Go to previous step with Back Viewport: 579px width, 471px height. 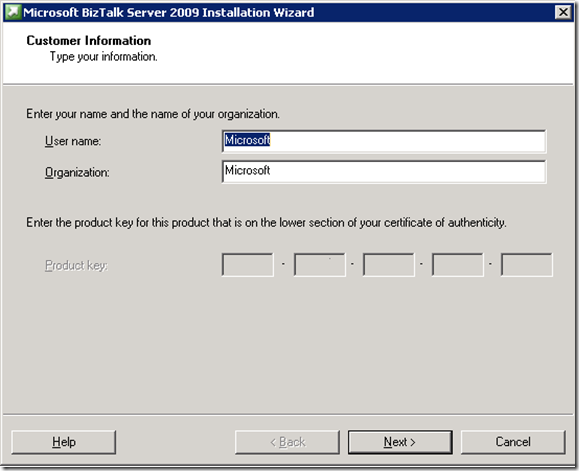click(x=287, y=442)
